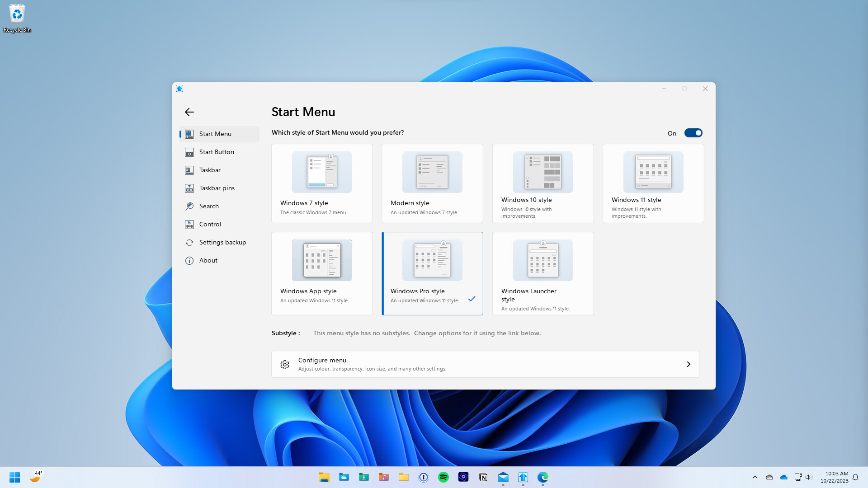
Task: Open the Control section in sidebar
Action: point(209,224)
